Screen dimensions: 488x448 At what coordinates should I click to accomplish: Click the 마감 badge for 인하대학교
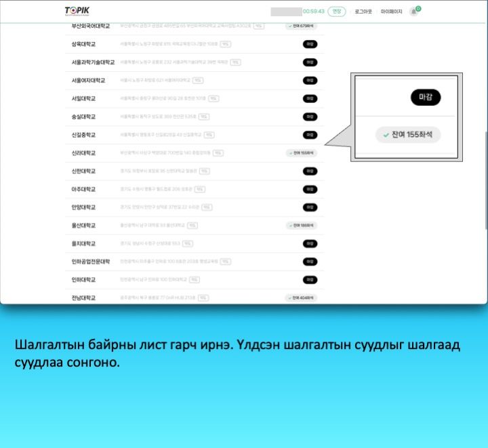[310, 279]
